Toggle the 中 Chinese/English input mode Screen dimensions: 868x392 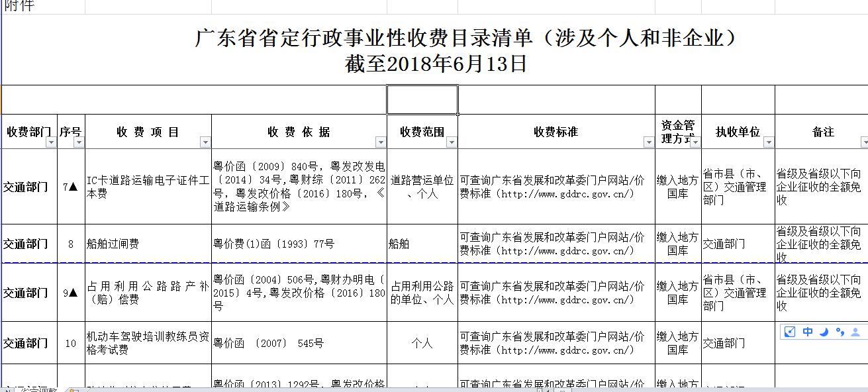click(x=808, y=332)
